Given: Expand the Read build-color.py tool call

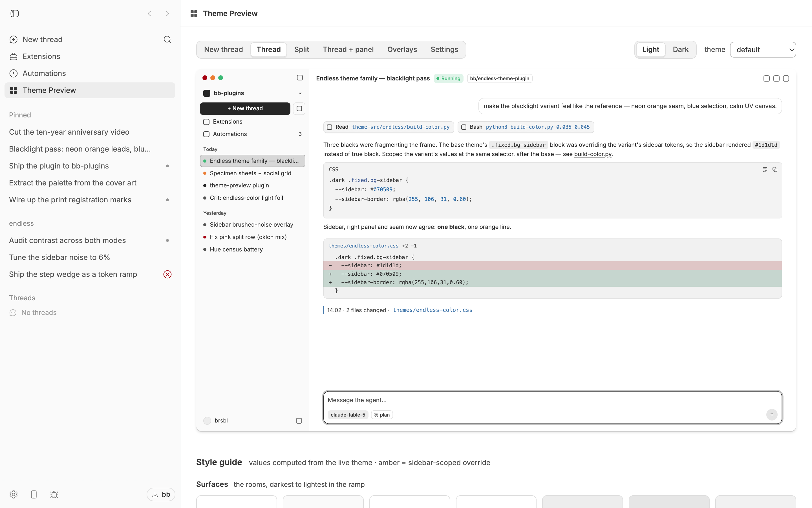Looking at the screenshot, I should pyautogui.click(x=389, y=127).
